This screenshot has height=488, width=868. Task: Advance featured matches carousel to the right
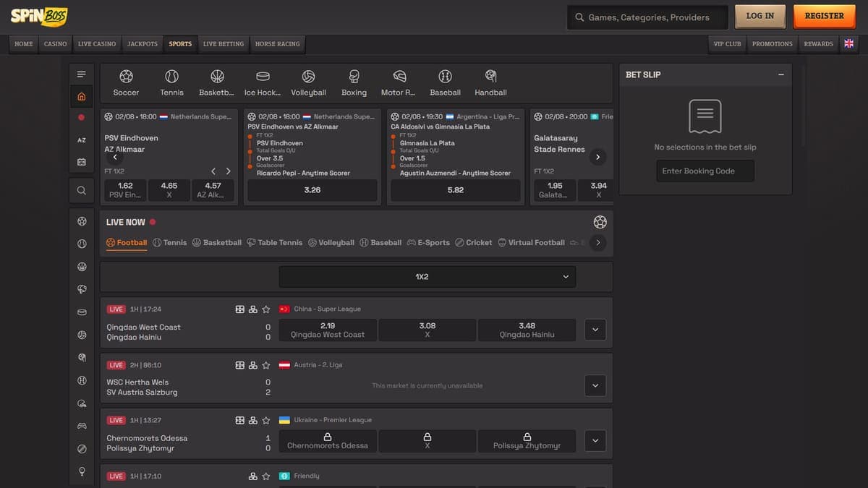597,157
